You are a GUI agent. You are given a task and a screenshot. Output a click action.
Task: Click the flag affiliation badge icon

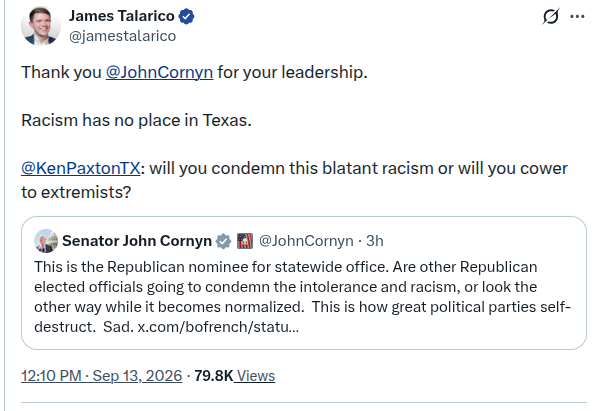click(x=245, y=241)
